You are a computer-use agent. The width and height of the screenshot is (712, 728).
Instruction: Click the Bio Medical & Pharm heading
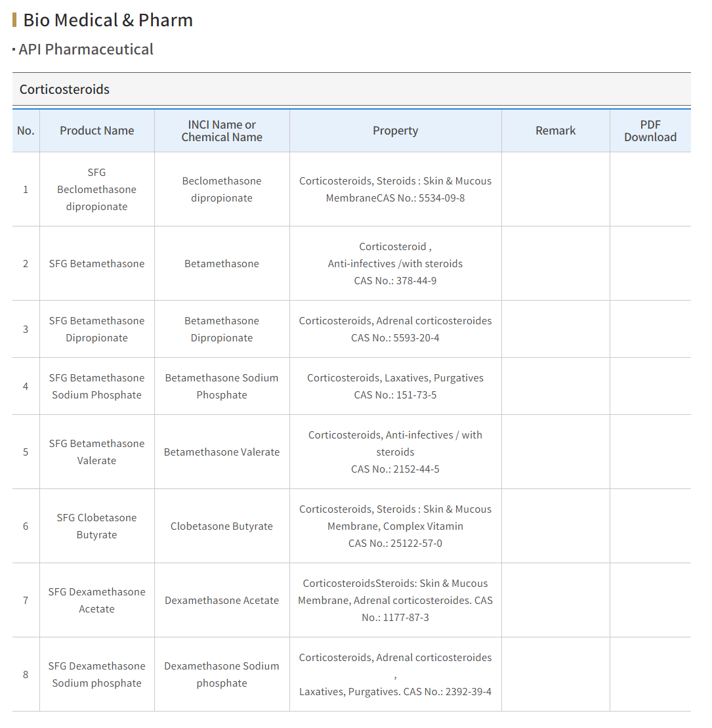108,20
